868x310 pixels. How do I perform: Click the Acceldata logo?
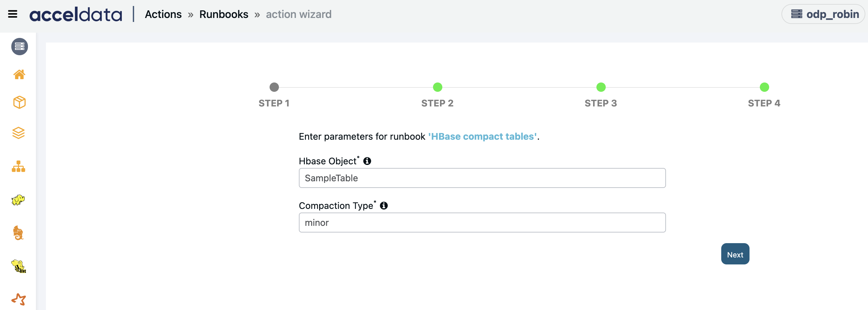(x=76, y=15)
